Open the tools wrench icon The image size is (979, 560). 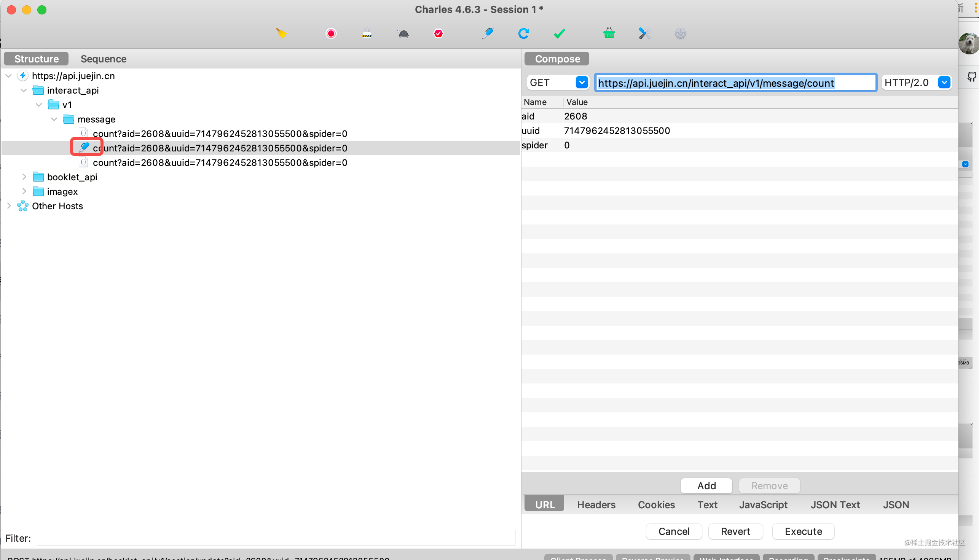644,33
